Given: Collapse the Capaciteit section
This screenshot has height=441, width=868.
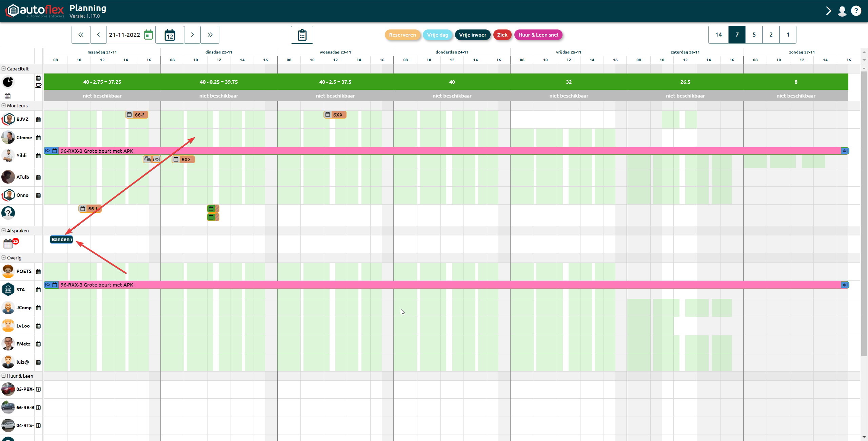Looking at the screenshot, I should pyautogui.click(x=4, y=68).
